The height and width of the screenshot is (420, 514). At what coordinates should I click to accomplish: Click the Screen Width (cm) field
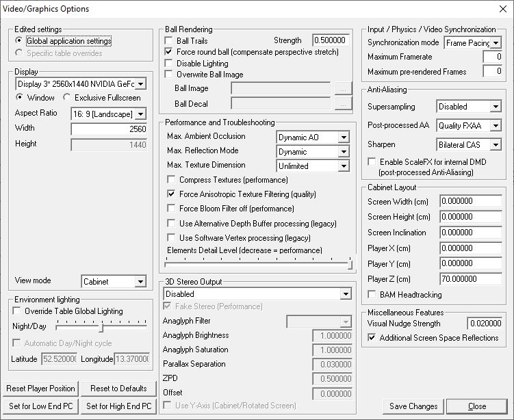pos(471,201)
